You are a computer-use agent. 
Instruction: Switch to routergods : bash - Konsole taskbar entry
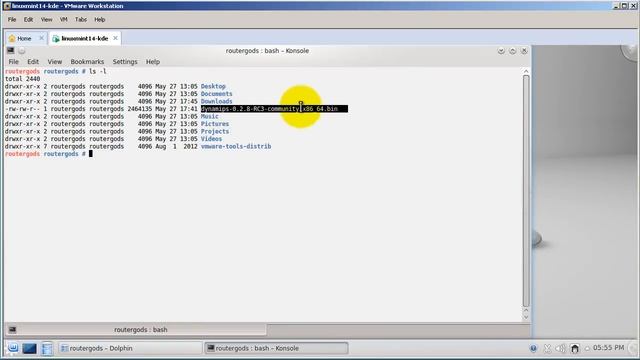(276, 348)
